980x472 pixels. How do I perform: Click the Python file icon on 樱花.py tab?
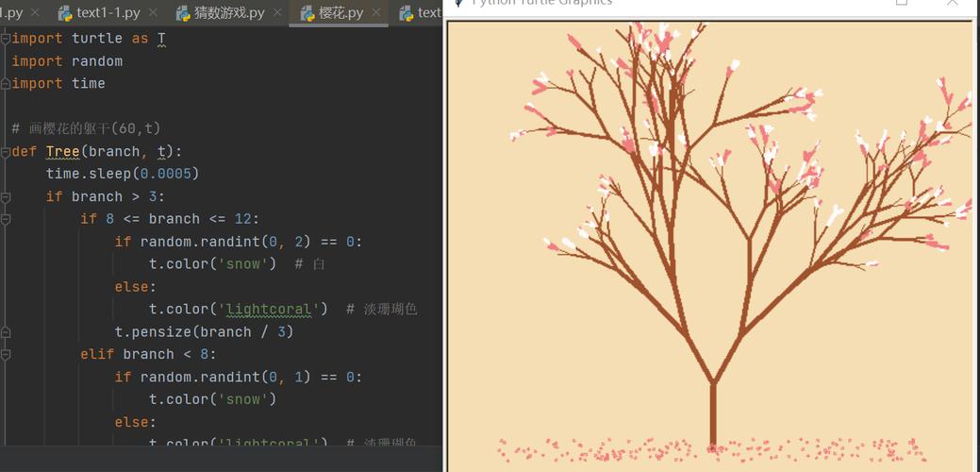point(307,12)
